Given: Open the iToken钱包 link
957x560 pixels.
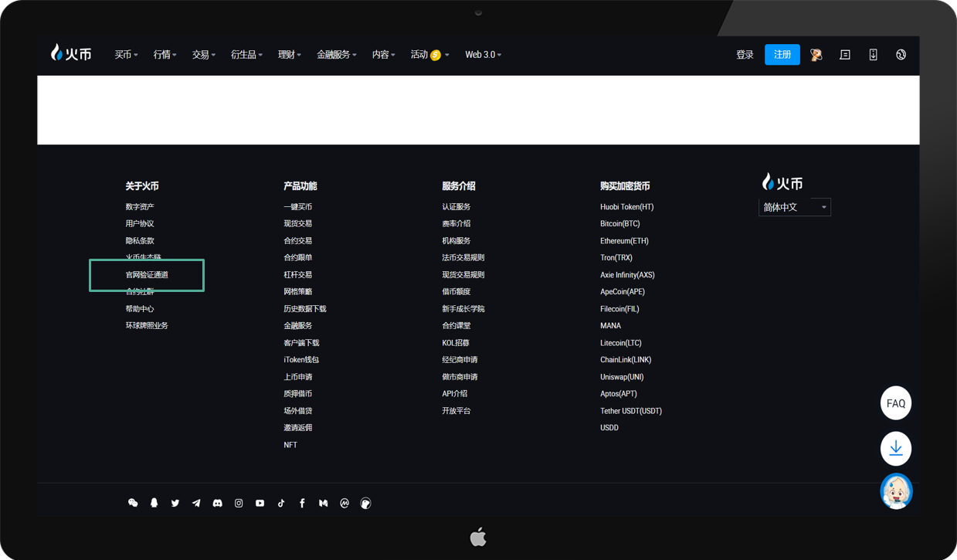Looking at the screenshot, I should tap(301, 360).
